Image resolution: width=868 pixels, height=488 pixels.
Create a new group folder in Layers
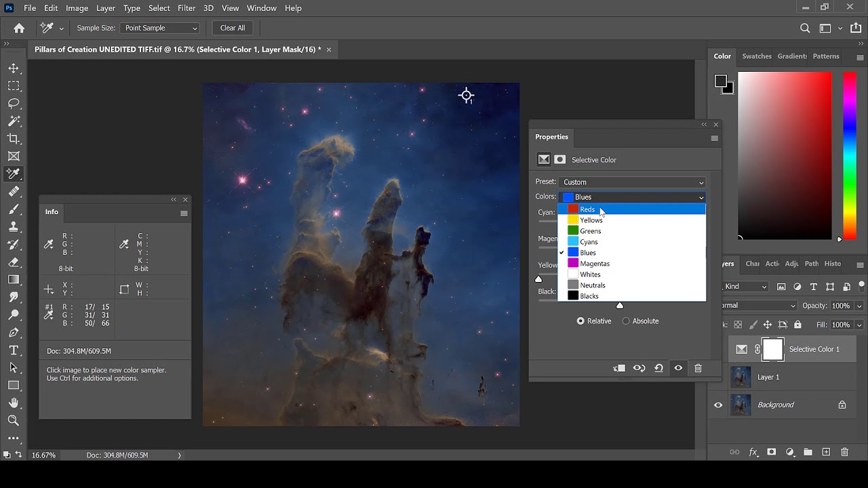[808, 452]
